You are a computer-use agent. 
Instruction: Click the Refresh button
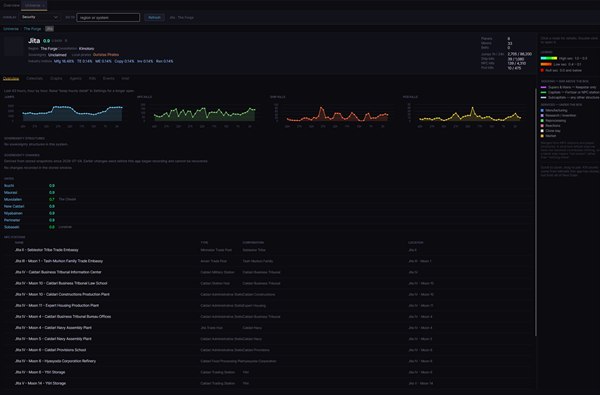(154, 18)
